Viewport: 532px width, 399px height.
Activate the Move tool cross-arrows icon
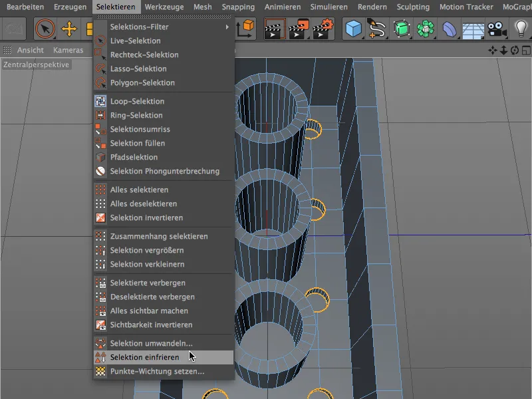(69, 29)
